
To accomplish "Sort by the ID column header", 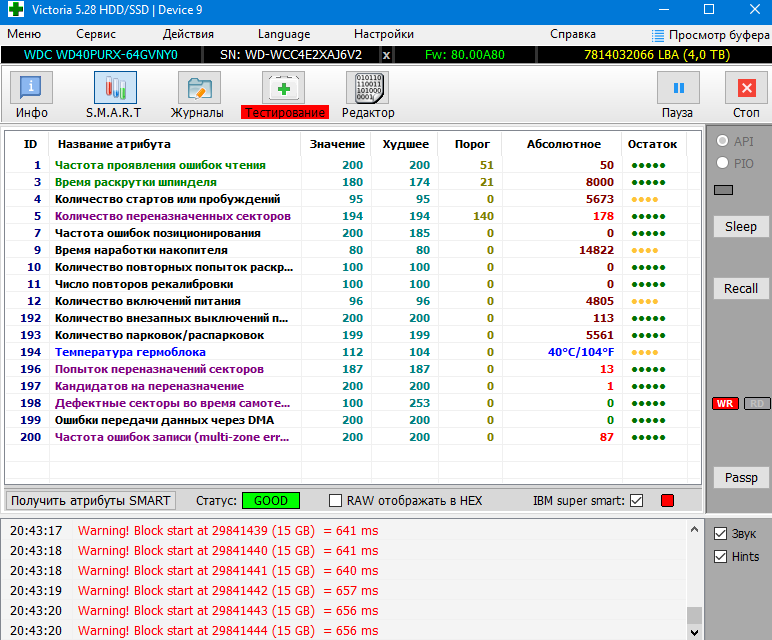I will (x=30, y=144).
